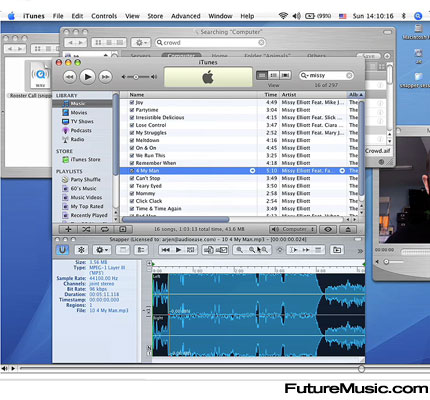
Task: Switch iTunes to Cover Flow view
Action: pos(285,75)
